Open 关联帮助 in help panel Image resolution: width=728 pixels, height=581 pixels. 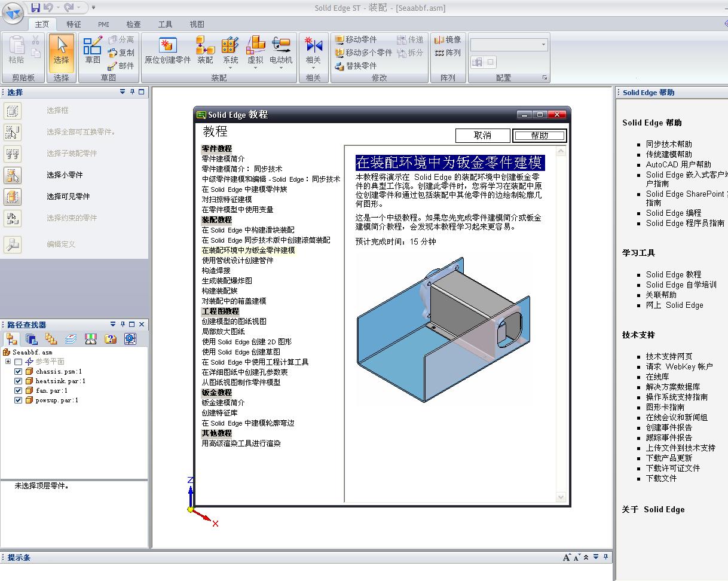pos(661,295)
